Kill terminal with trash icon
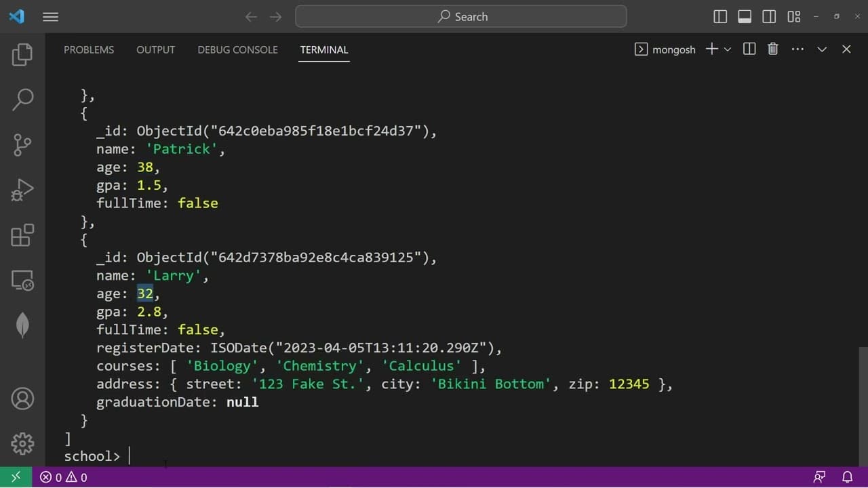Screen dimensions: 868x488 (x=772, y=49)
